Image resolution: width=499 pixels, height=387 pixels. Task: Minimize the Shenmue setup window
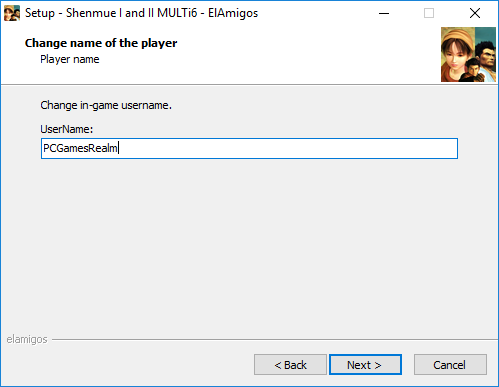(384, 13)
